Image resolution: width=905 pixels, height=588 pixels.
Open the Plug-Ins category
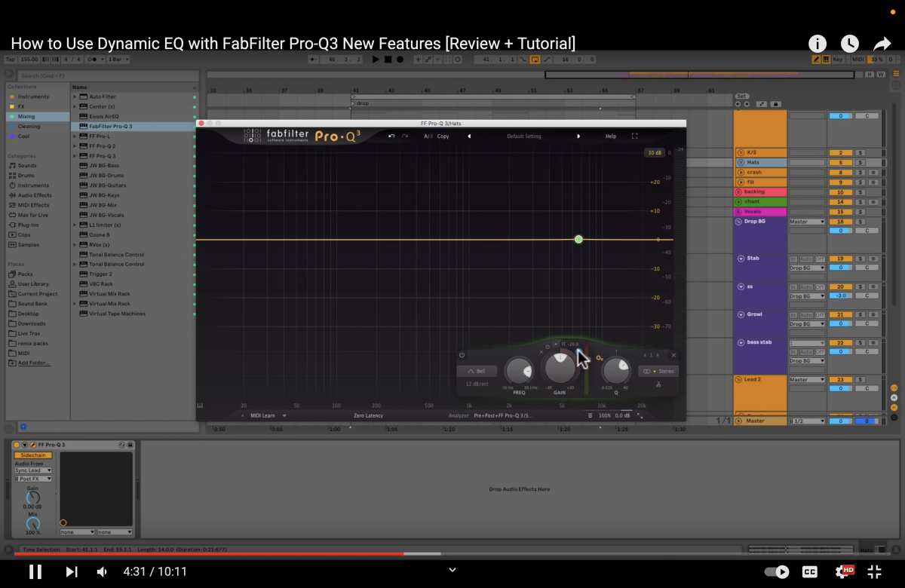tap(28, 225)
